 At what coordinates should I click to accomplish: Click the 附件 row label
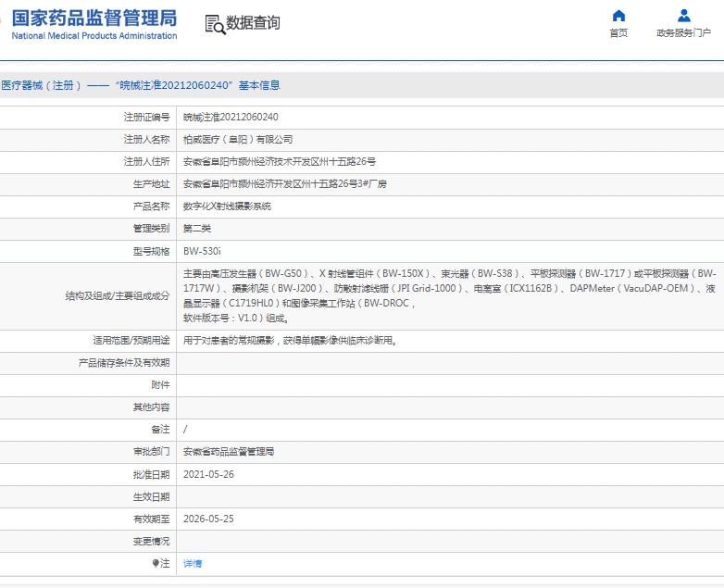click(161, 385)
